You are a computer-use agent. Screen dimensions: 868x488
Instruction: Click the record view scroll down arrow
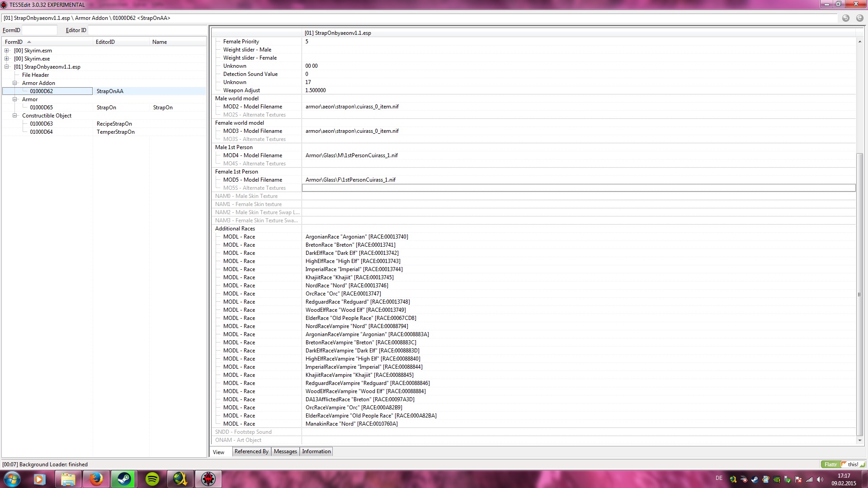(x=859, y=440)
